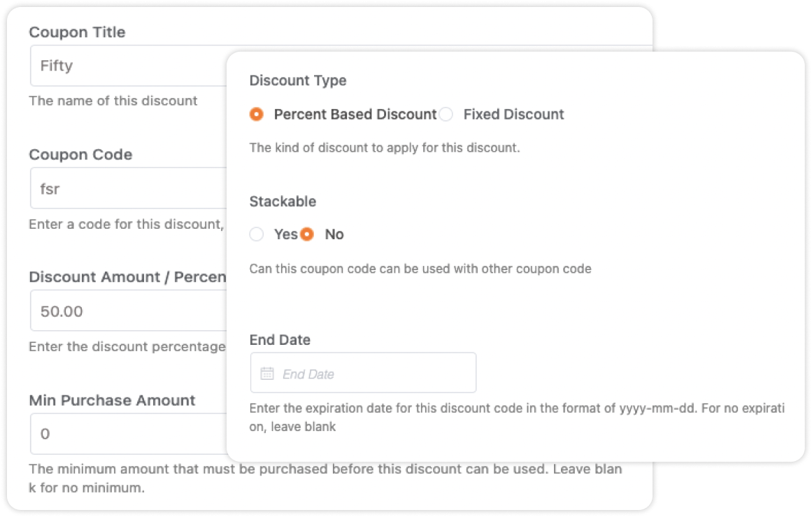Focus the Coupon Code field with fsr
The height and width of the screenshot is (517, 812).
[x=129, y=188]
